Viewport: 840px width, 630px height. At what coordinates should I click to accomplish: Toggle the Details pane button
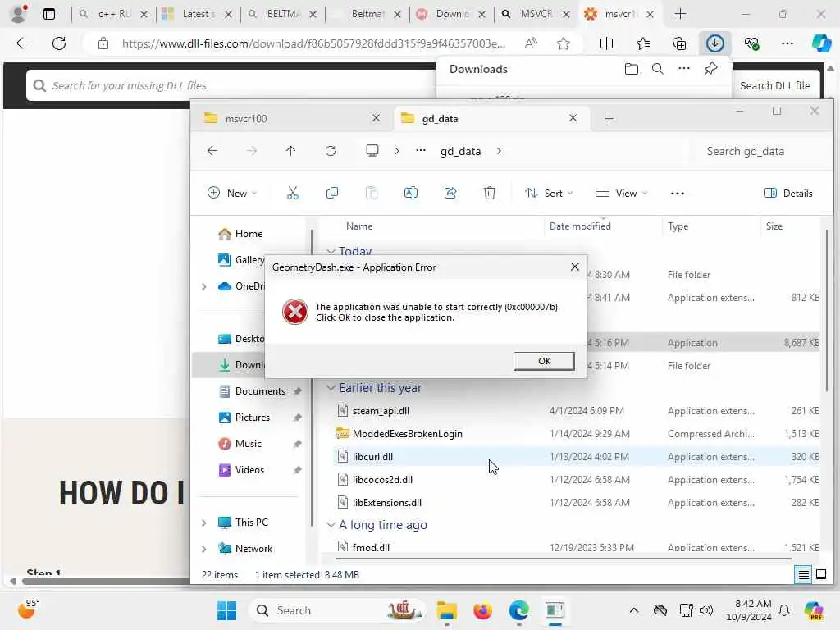point(788,193)
